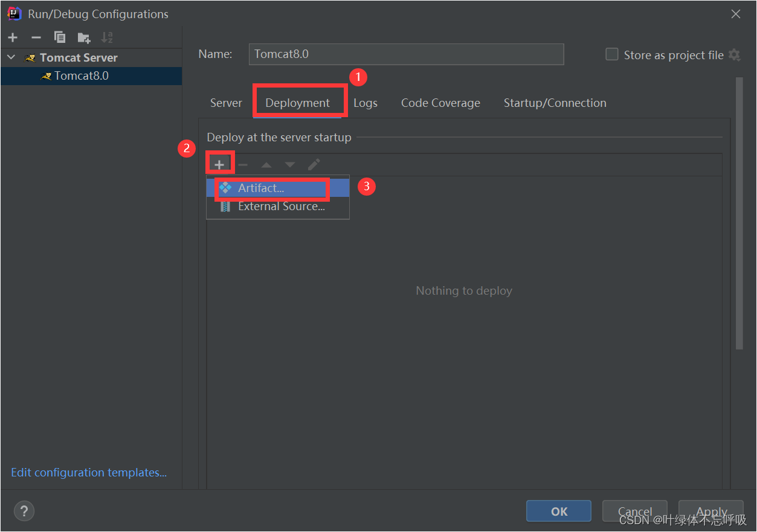Copy the selected configuration
Screen dimensions: 757x532
point(60,37)
